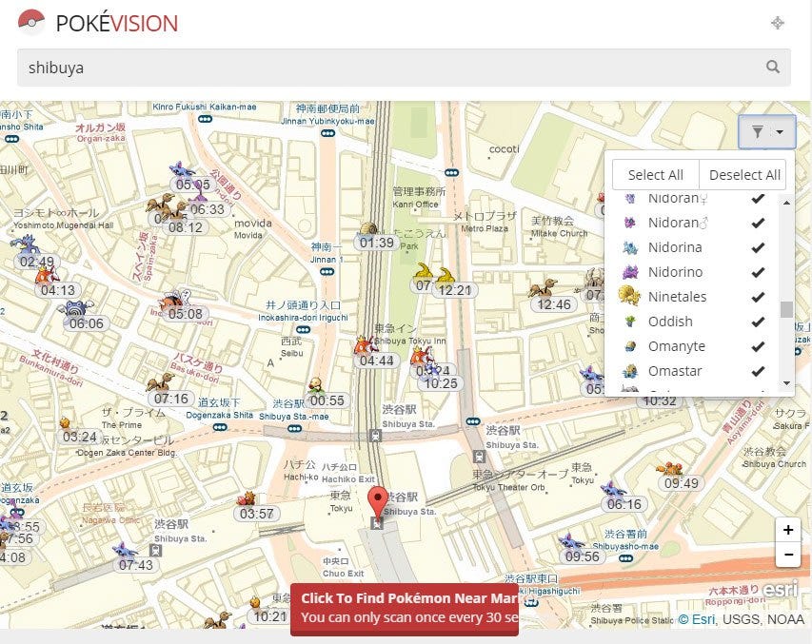The width and height of the screenshot is (812, 644).
Task: Click the filter list scroll-up arrow
Action: coord(786,203)
